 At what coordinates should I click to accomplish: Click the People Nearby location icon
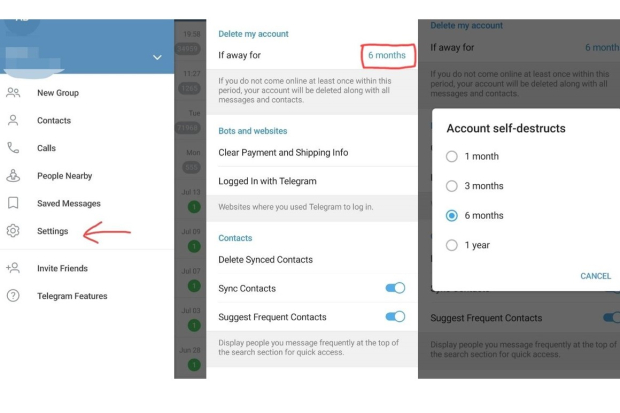click(x=13, y=175)
